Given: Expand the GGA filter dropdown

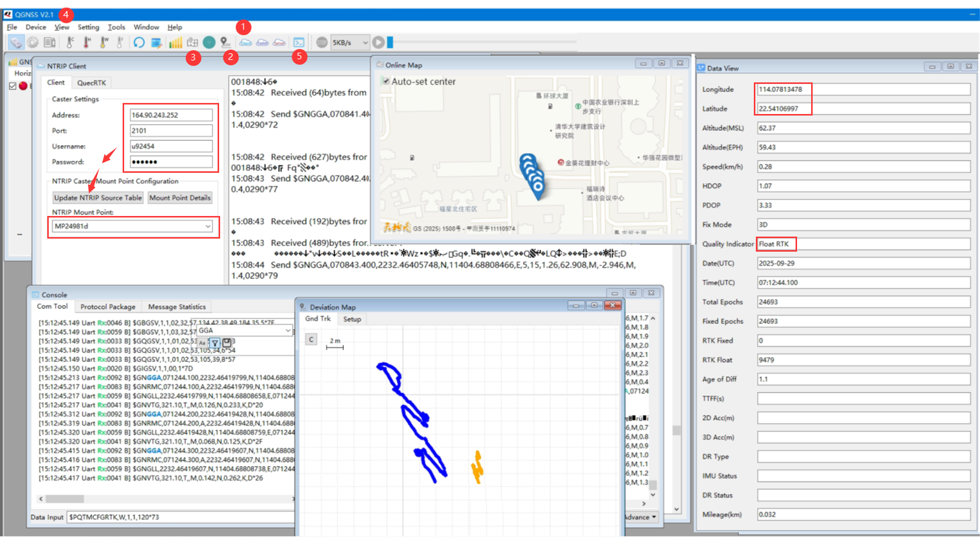Looking at the screenshot, I should coord(287,331).
